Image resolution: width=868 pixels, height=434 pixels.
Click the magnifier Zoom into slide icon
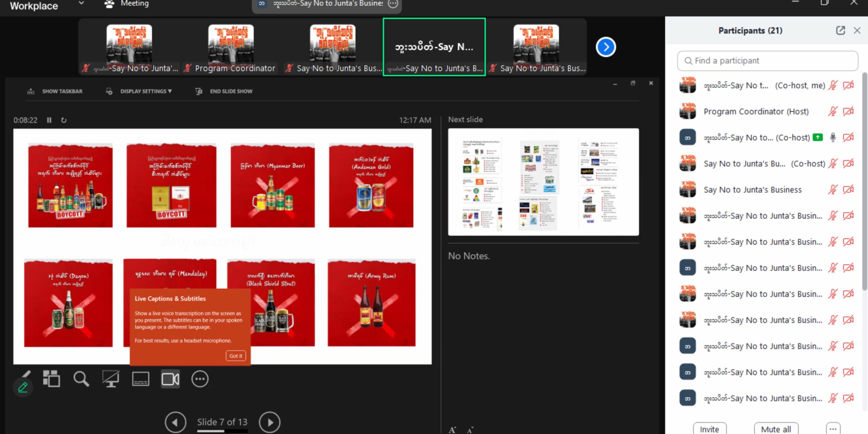[81, 379]
